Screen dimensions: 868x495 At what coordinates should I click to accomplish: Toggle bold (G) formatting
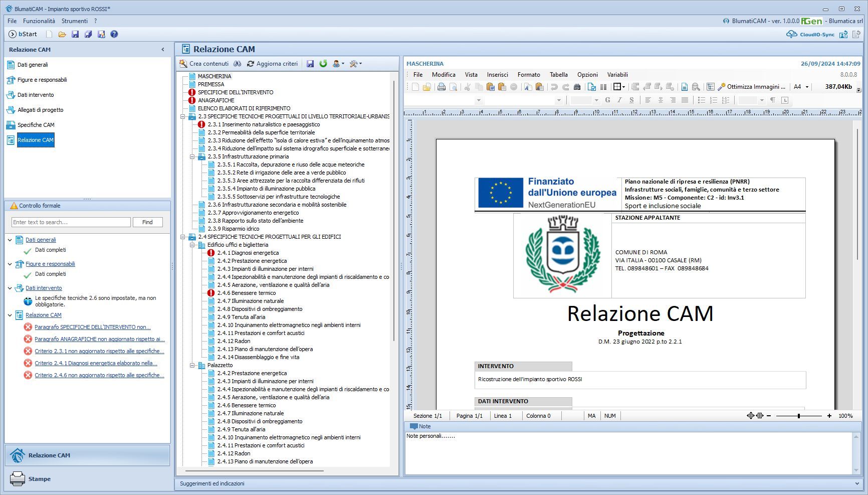click(x=607, y=100)
